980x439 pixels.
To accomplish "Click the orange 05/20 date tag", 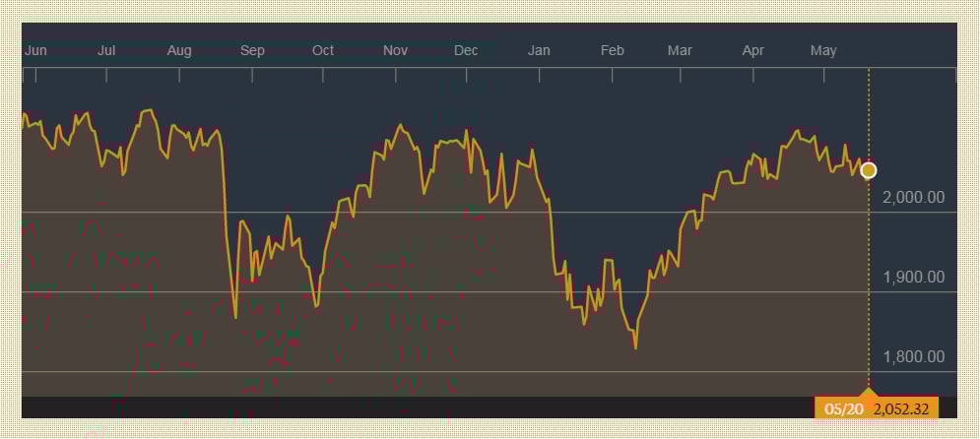I will [844, 409].
